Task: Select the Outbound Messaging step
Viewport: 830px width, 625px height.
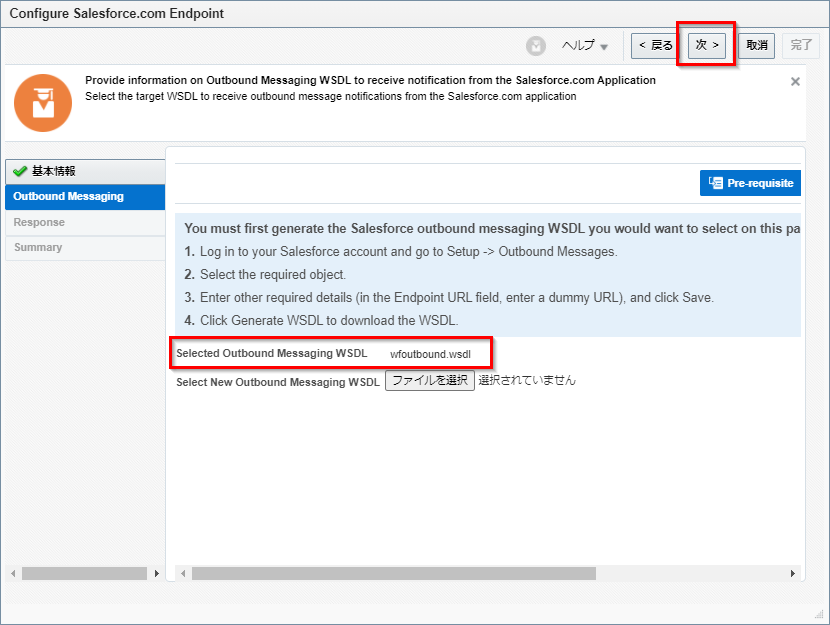Action: click(x=69, y=197)
